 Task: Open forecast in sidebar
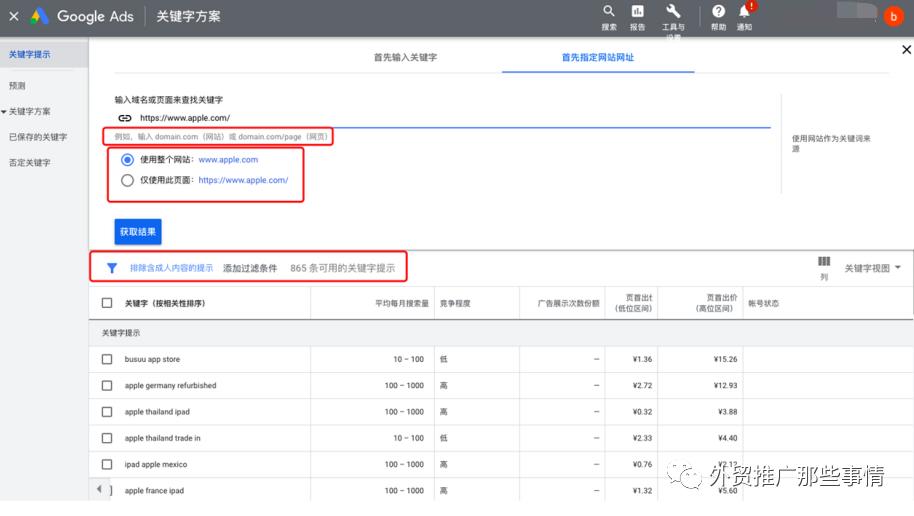pos(17,86)
